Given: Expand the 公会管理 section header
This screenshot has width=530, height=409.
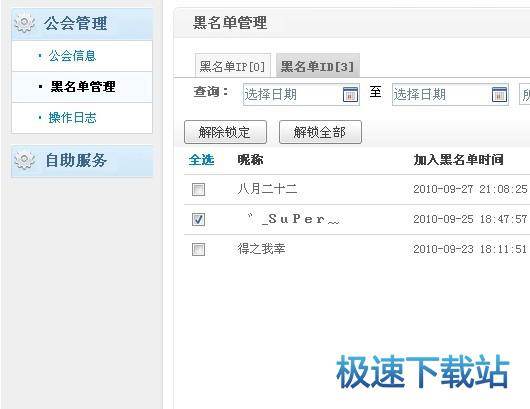Looking at the screenshot, I should pyautogui.click(x=82, y=24).
